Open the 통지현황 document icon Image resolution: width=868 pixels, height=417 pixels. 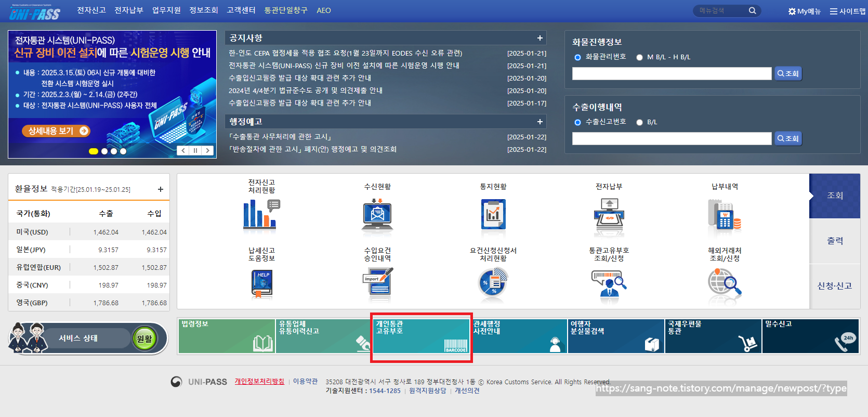(x=493, y=214)
